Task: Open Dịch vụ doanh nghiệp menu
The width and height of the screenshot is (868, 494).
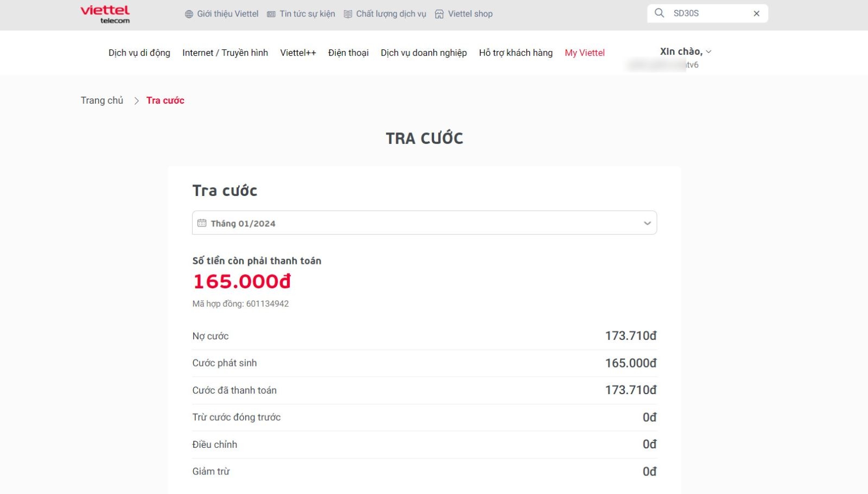Action: (x=424, y=53)
